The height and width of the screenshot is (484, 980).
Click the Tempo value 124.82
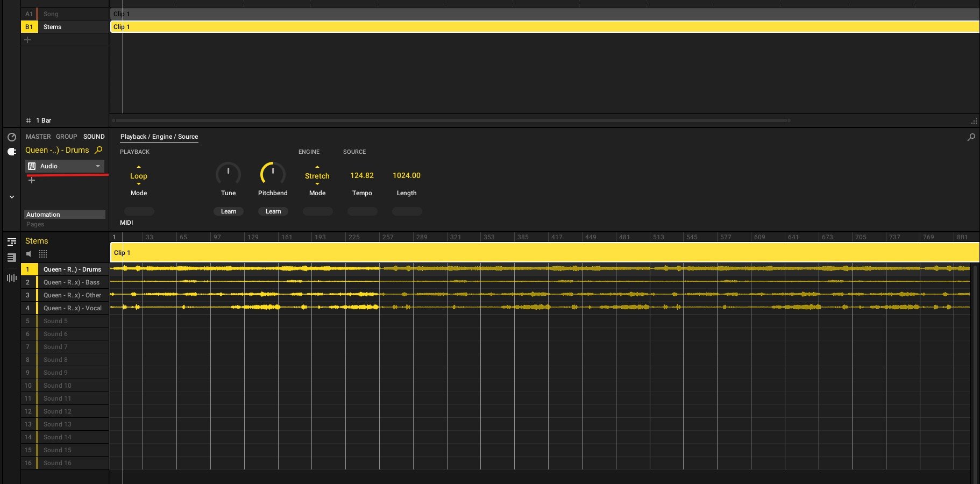tap(362, 175)
